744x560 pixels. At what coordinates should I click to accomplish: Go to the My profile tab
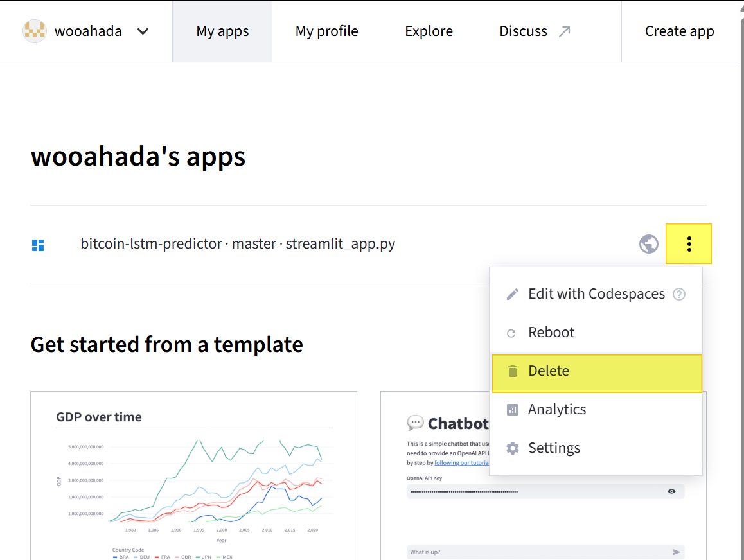click(x=326, y=31)
